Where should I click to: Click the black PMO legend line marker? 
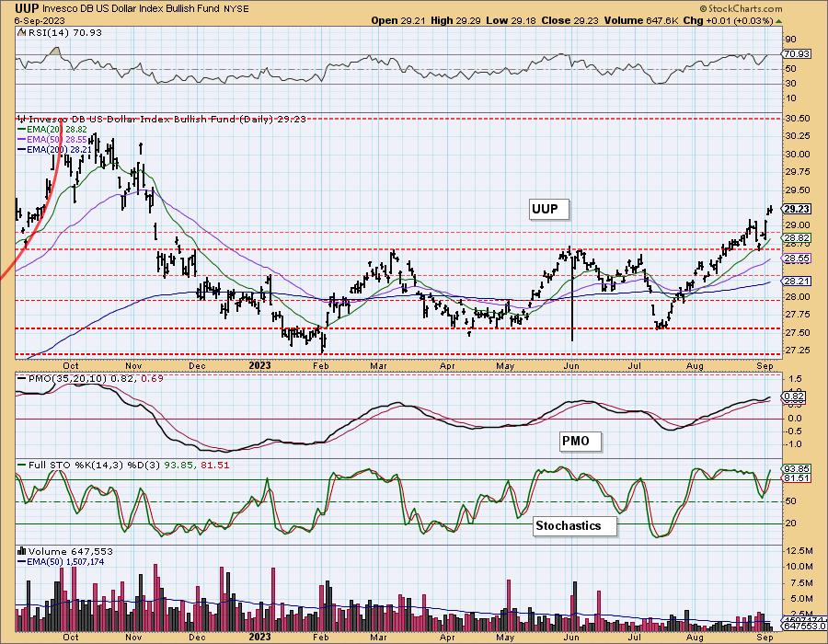point(22,378)
